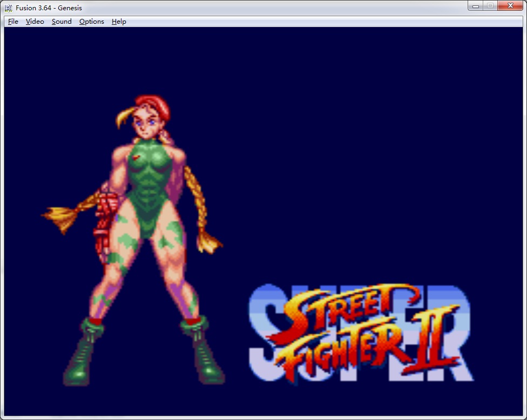Image resolution: width=527 pixels, height=420 pixels.
Task: Close the Fusion 3.64 window
Action: click(x=510, y=6)
